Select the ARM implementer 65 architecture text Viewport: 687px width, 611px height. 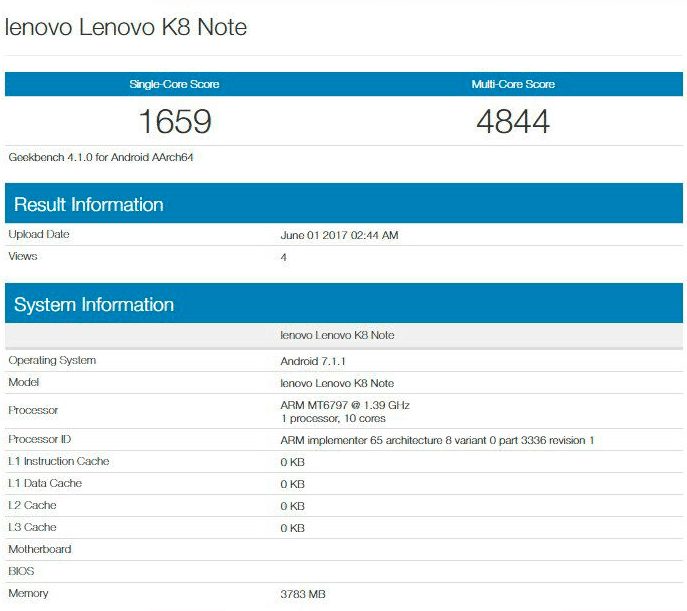click(x=437, y=440)
